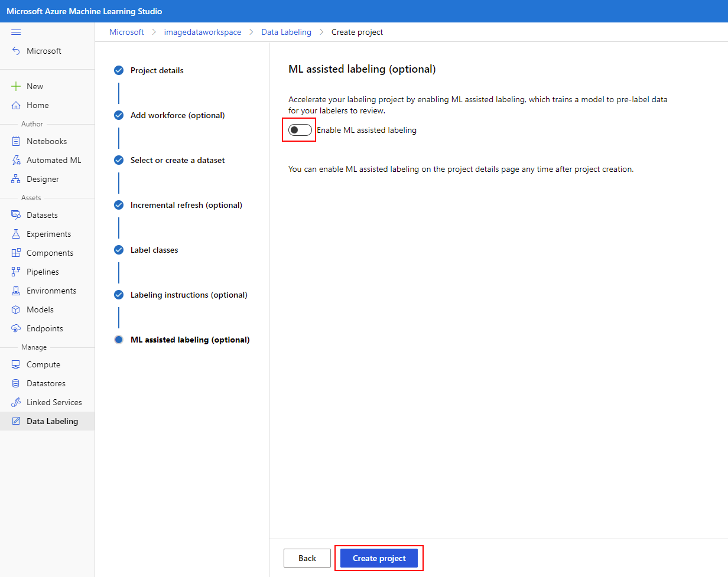
Task: Click the Select or create dataset checkmark
Action: (119, 160)
